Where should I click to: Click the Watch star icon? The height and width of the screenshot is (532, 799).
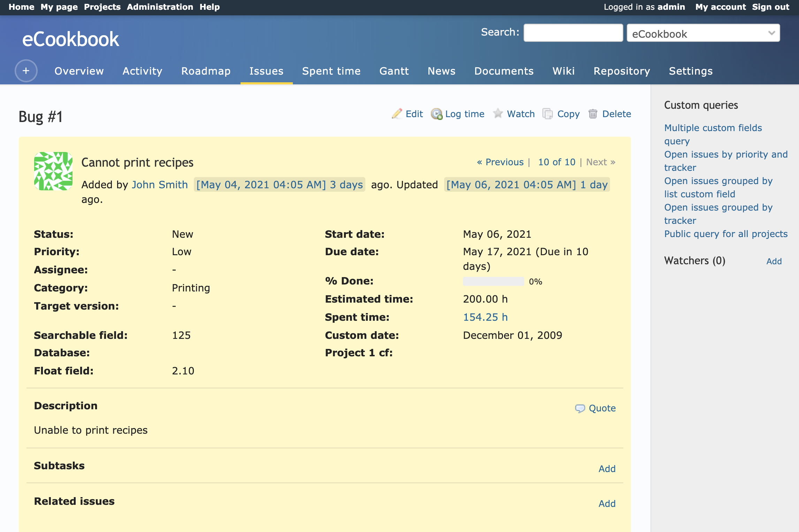(498, 113)
